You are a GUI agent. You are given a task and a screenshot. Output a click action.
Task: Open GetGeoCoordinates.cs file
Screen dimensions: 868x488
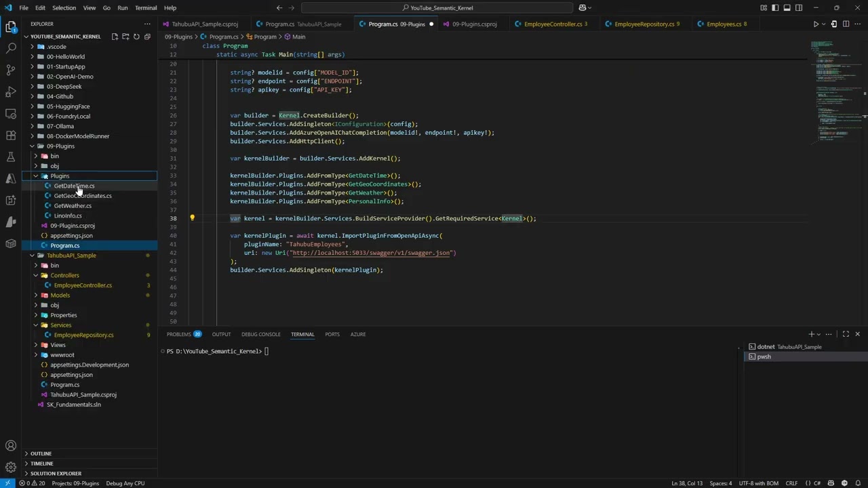[x=83, y=195]
